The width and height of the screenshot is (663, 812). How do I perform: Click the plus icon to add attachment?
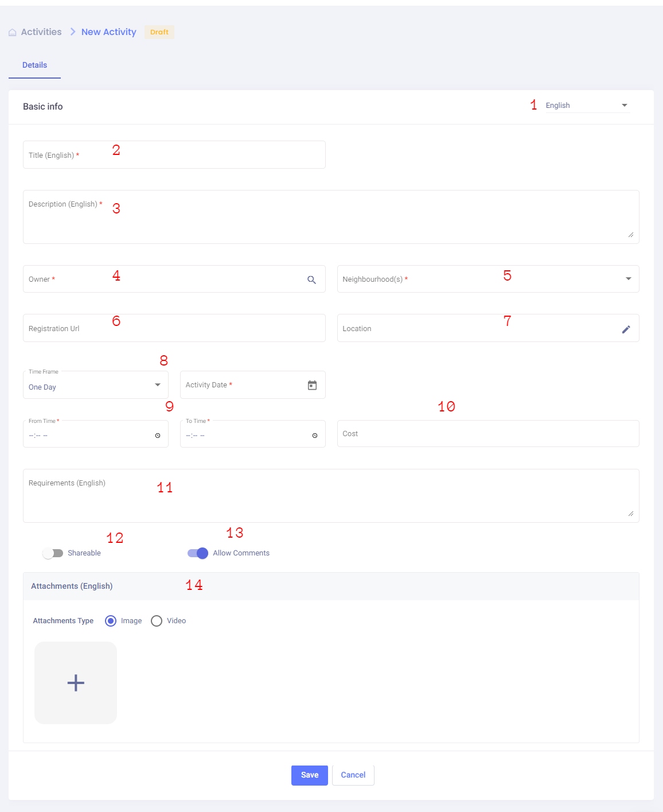[x=76, y=682]
